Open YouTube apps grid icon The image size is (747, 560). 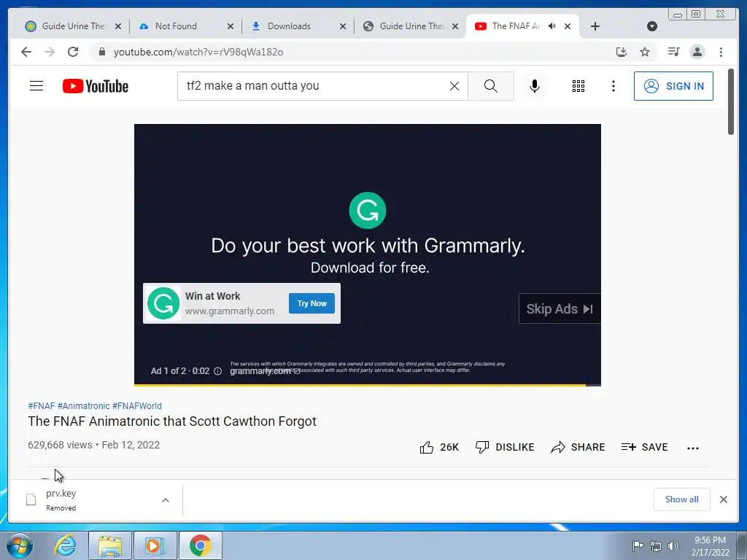pos(578,86)
